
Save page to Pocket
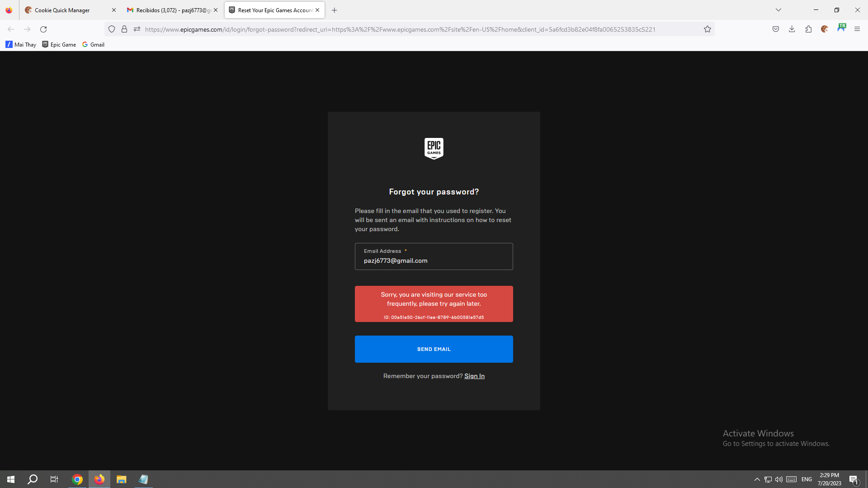pos(776,29)
